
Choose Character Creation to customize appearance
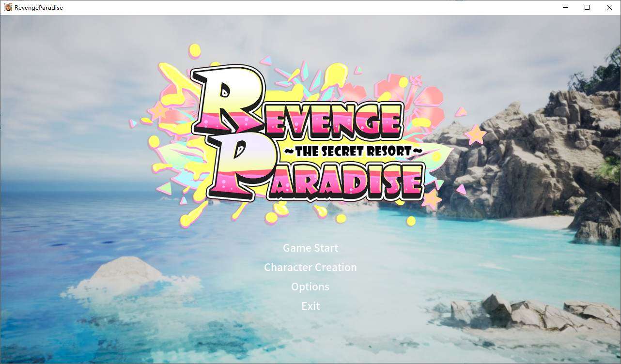point(310,267)
